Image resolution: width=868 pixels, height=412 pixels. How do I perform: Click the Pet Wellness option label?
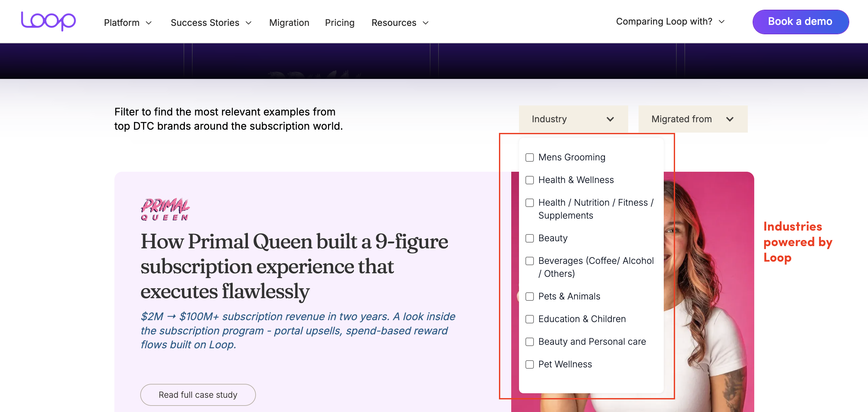point(565,364)
